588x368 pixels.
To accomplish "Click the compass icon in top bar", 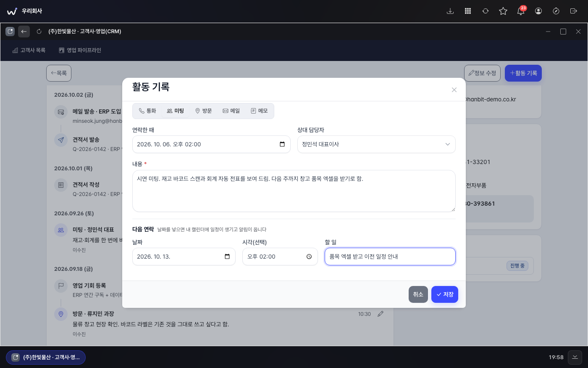I will pos(556,11).
